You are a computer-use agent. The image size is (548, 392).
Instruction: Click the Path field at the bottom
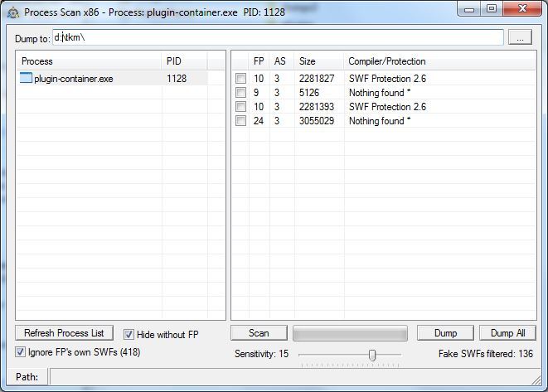point(294,376)
